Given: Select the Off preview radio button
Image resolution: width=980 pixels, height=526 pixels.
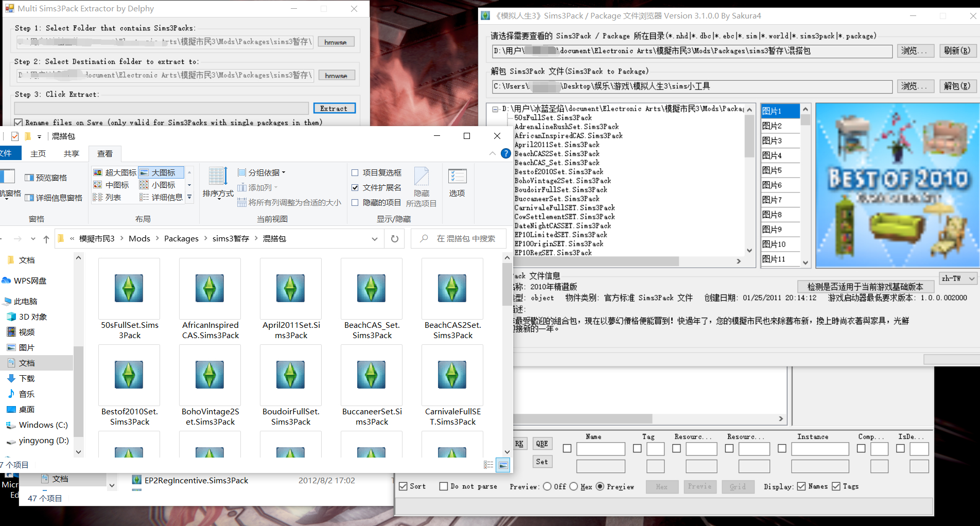Looking at the screenshot, I should 547,486.
